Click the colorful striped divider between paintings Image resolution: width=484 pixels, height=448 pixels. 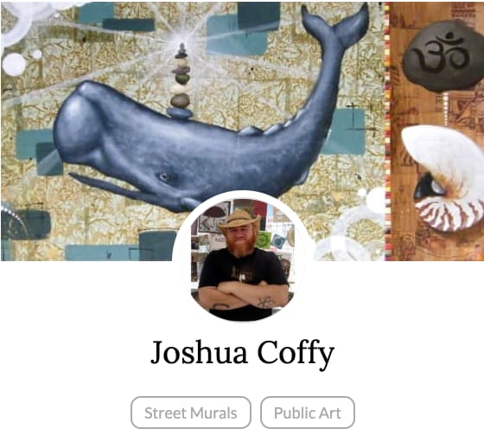pyautogui.click(x=387, y=131)
